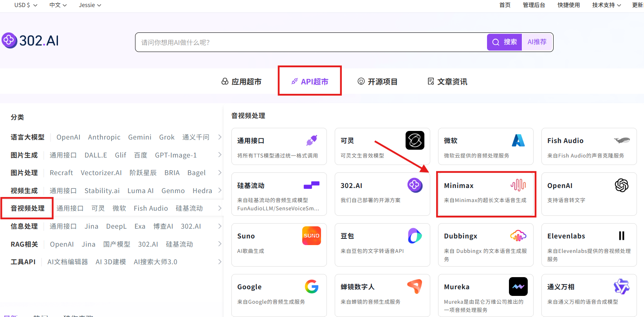644x317 pixels.
Task: Open the Minimax card title
Action: pyautogui.click(x=459, y=186)
